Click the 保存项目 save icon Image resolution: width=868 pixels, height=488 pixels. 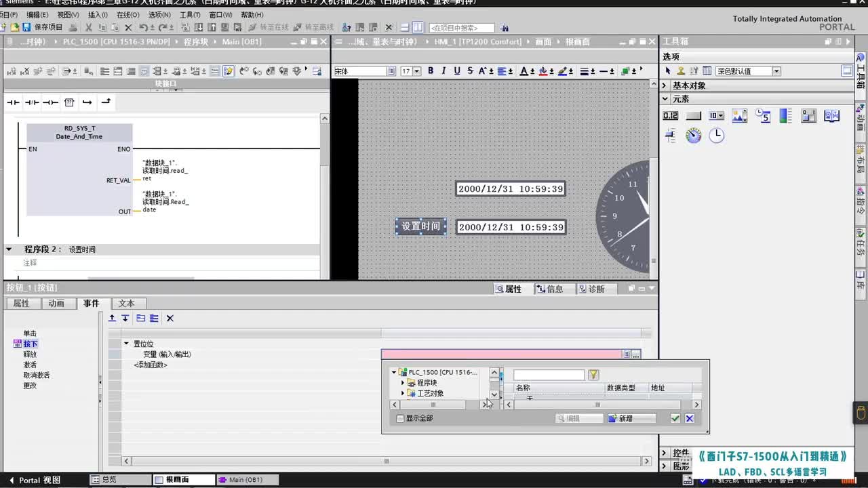pos(26,28)
